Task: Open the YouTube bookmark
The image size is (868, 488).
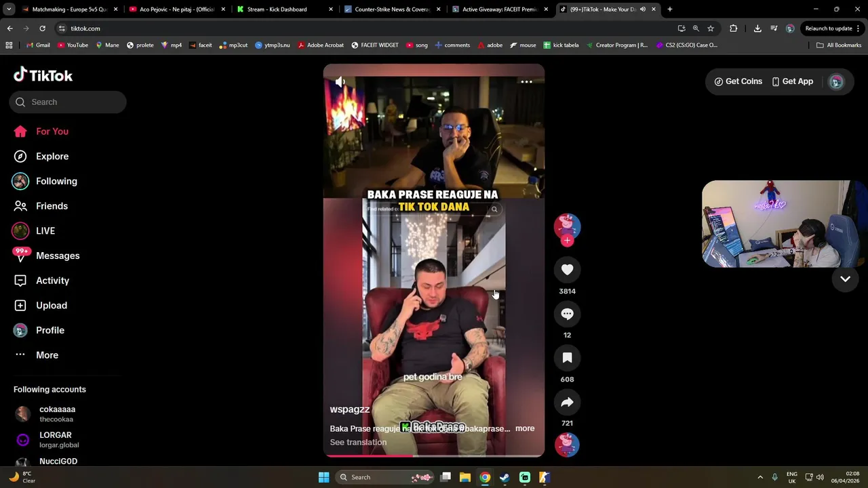Action: [73, 45]
